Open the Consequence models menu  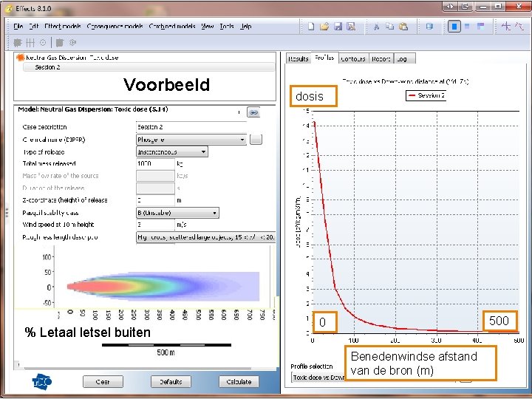(x=115, y=27)
